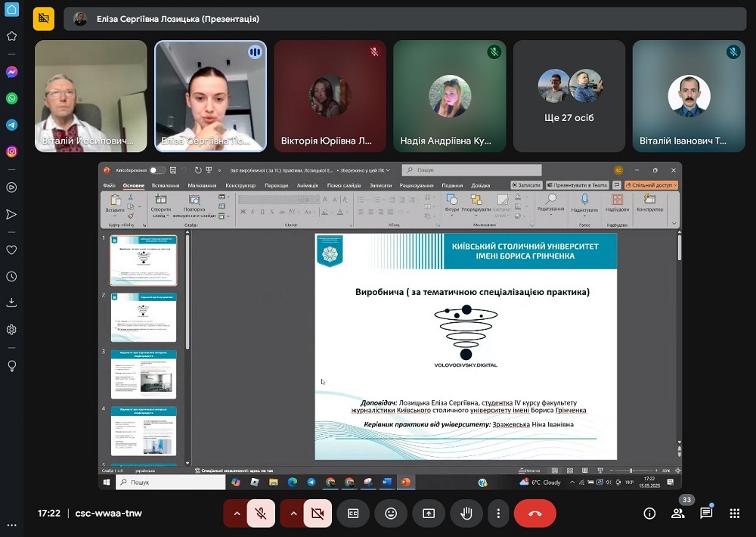
Task: Expand audio settings arrow beside microphone
Action: click(x=237, y=513)
